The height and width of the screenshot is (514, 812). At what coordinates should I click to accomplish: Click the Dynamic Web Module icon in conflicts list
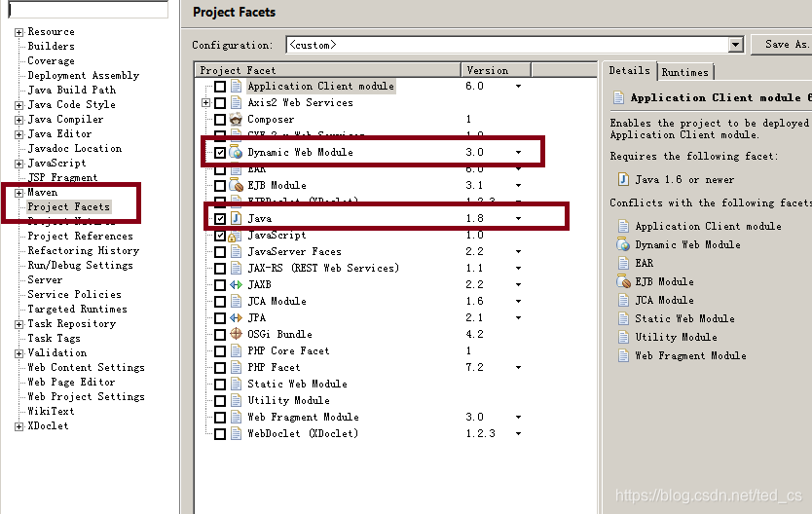click(623, 244)
